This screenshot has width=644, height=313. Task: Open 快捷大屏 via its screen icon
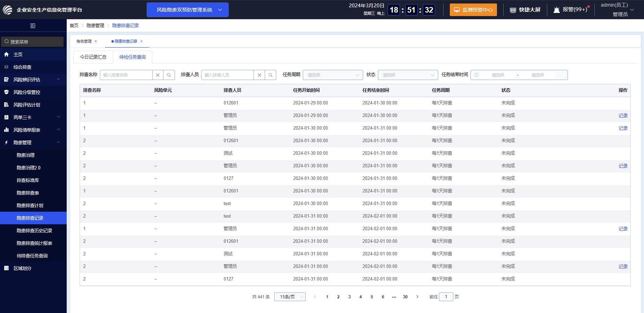click(513, 10)
